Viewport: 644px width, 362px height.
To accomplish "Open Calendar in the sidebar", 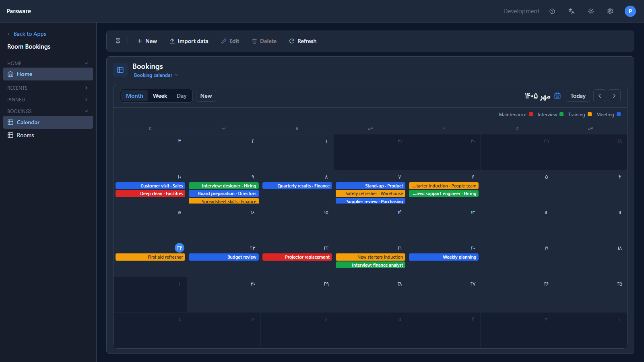I will click(48, 122).
